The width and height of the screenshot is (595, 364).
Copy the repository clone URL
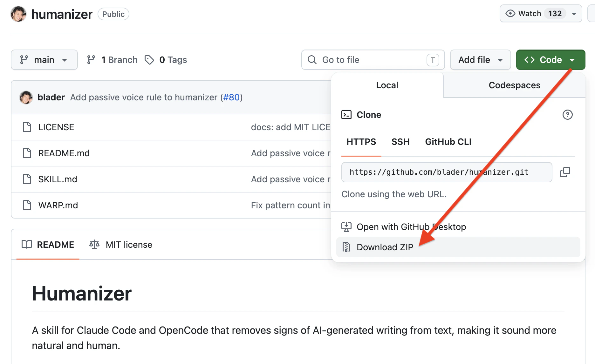coord(565,172)
